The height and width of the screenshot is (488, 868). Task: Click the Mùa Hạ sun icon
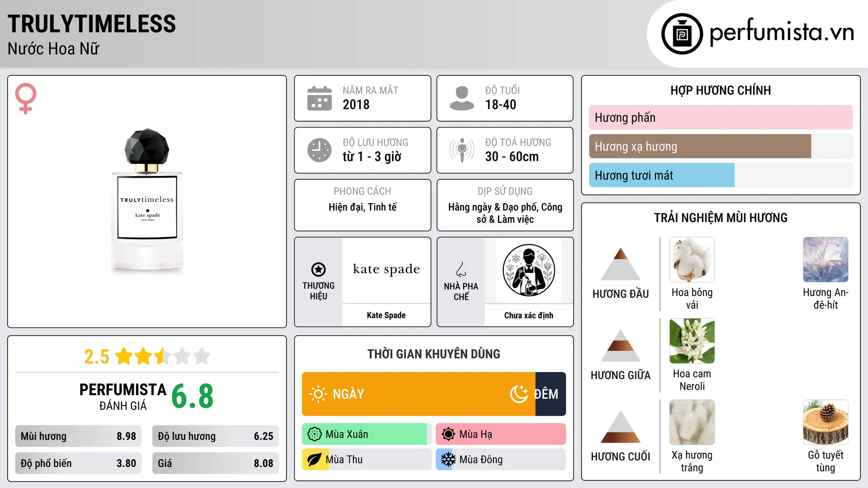pyautogui.click(x=448, y=434)
